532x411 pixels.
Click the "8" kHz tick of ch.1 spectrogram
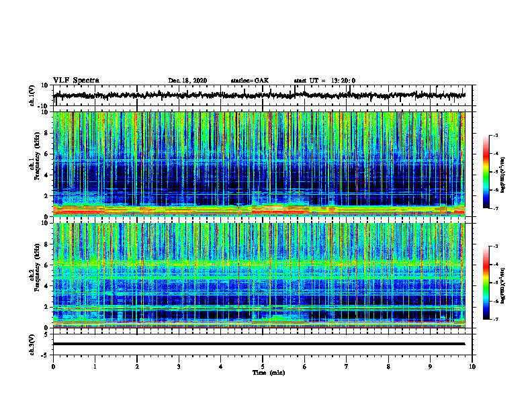point(46,133)
